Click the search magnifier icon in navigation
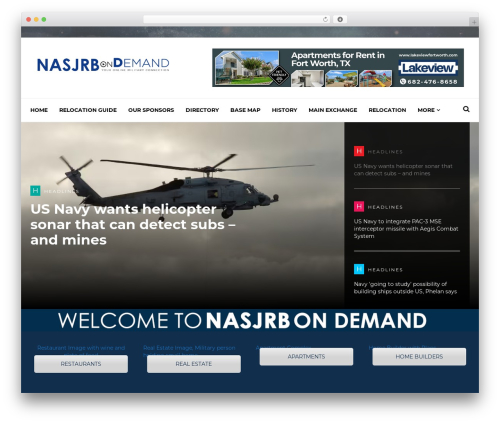 [x=466, y=109]
